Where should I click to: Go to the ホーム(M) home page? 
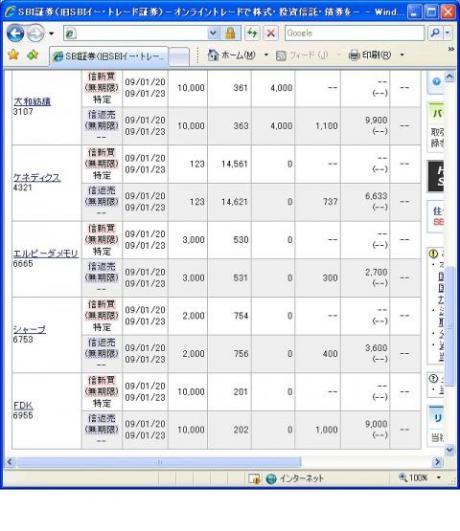232,55
